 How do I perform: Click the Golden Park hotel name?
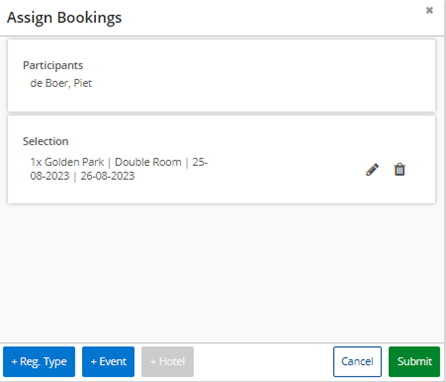click(x=74, y=162)
